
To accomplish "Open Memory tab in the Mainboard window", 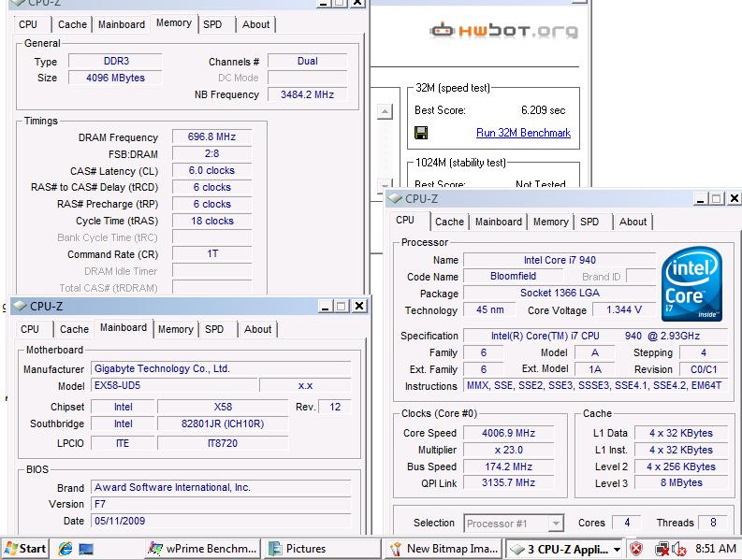I will [x=176, y=329].
